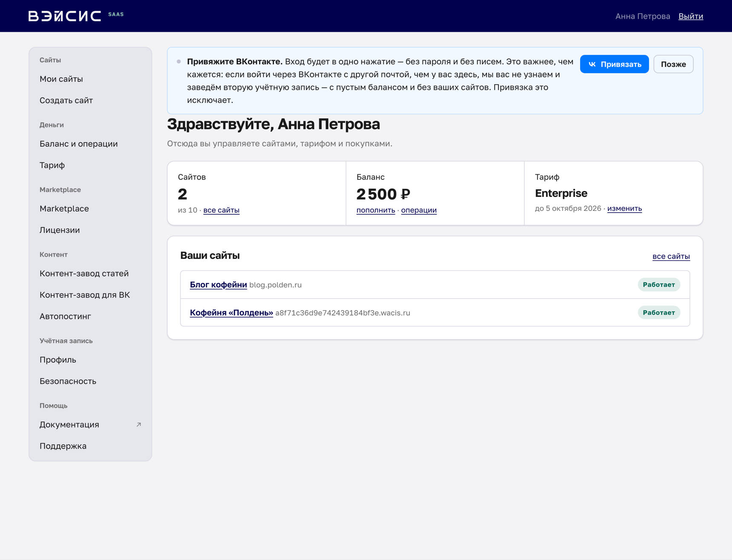Viewport: 732px width, 560px height.
Task: Click the a8f71c36d9e742439184bf3e.wacis.ru domain text
Action: click(x=343, y=313)
